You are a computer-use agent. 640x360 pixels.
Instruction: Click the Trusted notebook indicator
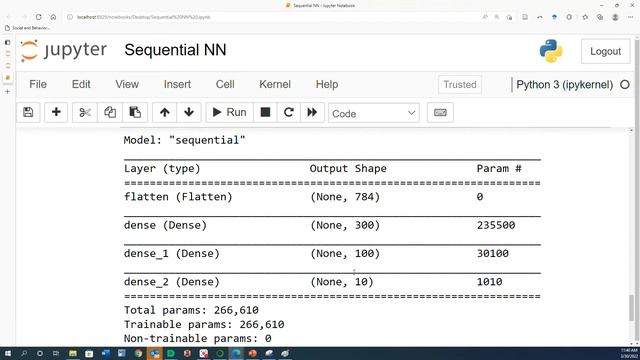click(x=460, y=84)
